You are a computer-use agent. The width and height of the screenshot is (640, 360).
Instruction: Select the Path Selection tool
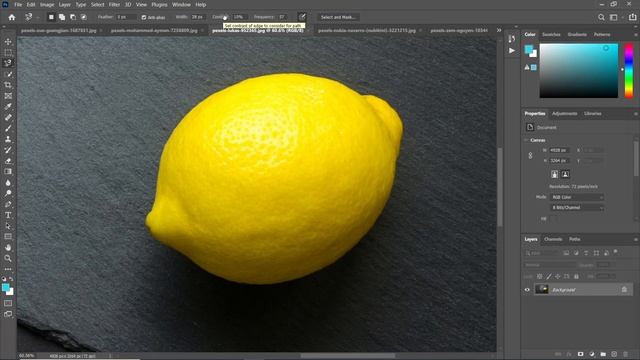pos(8,226)
